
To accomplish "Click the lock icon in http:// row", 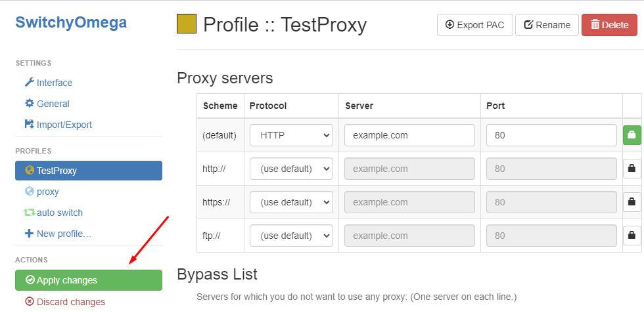I will [632, 169].
